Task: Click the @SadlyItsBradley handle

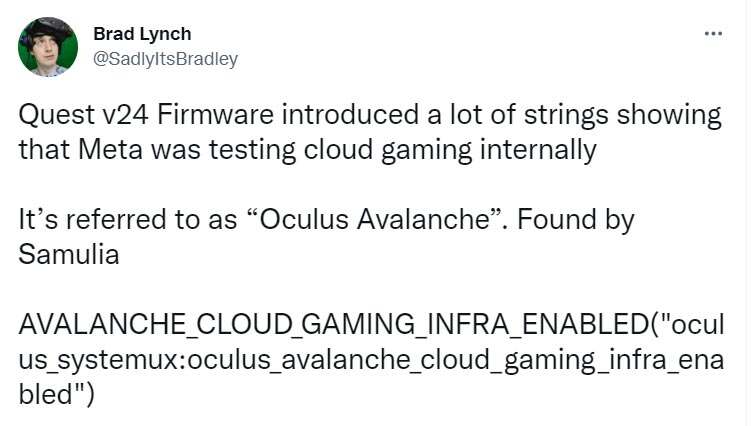Action: pos(165,59)
